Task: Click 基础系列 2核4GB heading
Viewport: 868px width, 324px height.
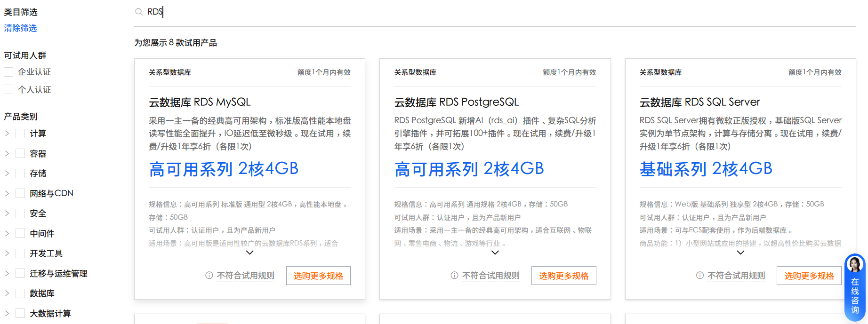Action: pyautogui.click(x=706, y=169)
